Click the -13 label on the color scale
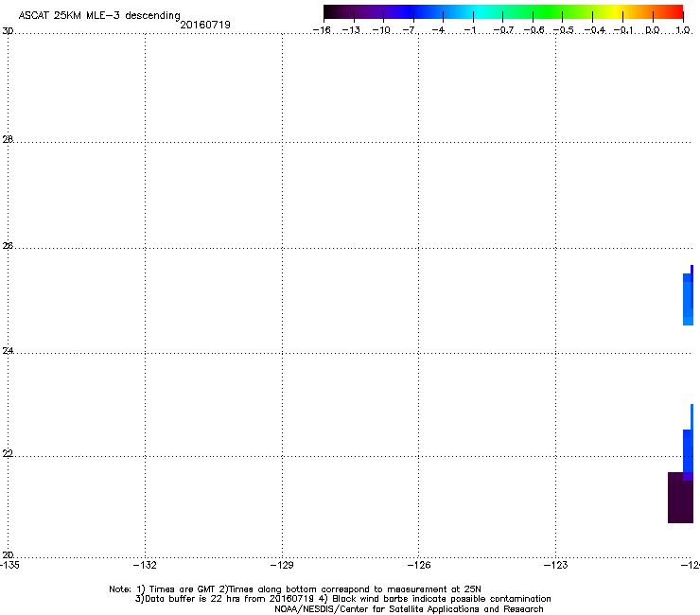Viewport: 700px width, 615px height. (352, 30)
